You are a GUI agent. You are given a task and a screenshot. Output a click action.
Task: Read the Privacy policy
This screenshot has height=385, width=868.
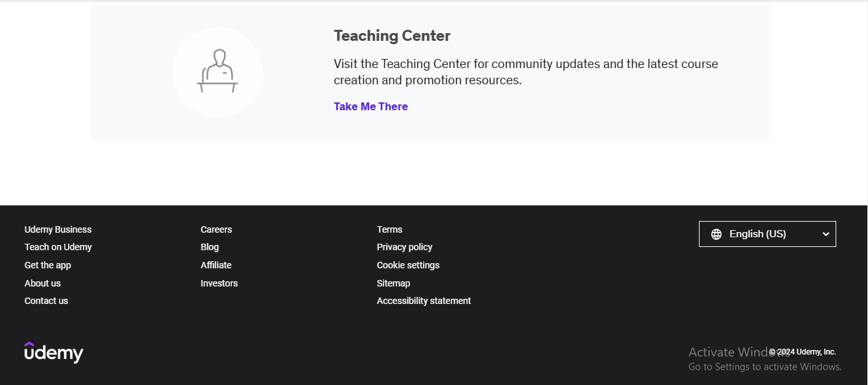click(404, 247)
